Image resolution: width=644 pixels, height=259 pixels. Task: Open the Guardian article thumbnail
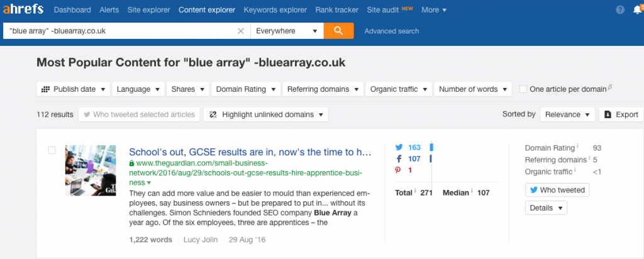[x=91, y=170]
